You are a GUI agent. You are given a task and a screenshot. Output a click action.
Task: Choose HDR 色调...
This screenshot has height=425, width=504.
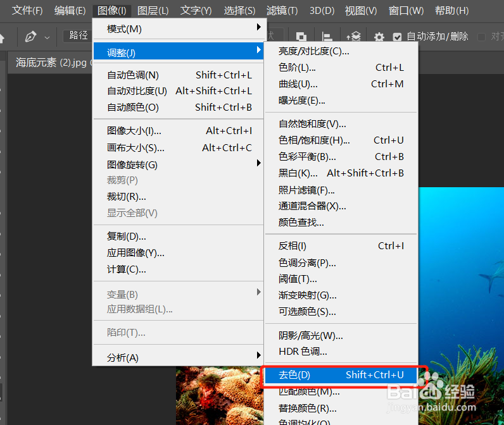coord(341,352)
